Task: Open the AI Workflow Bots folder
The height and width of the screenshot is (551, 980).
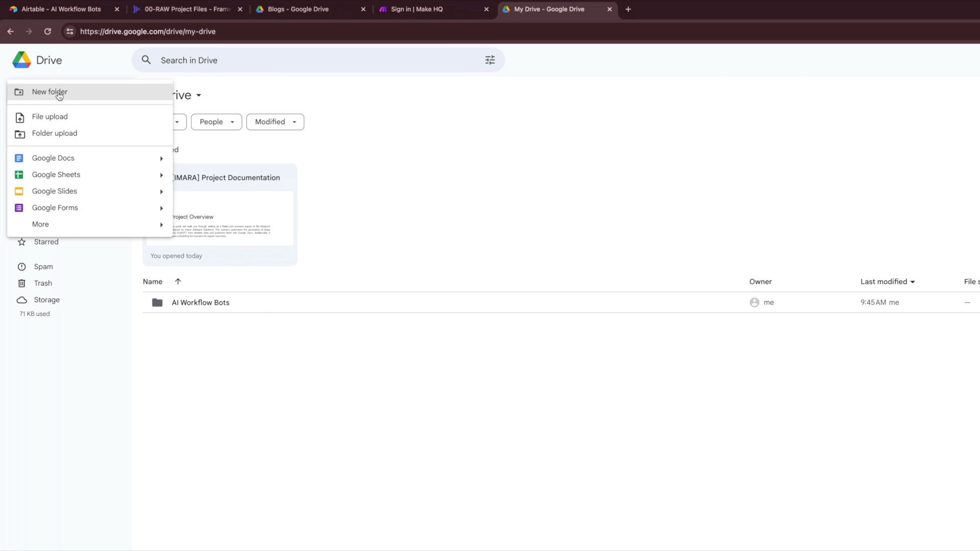Action: pos(201,302)
